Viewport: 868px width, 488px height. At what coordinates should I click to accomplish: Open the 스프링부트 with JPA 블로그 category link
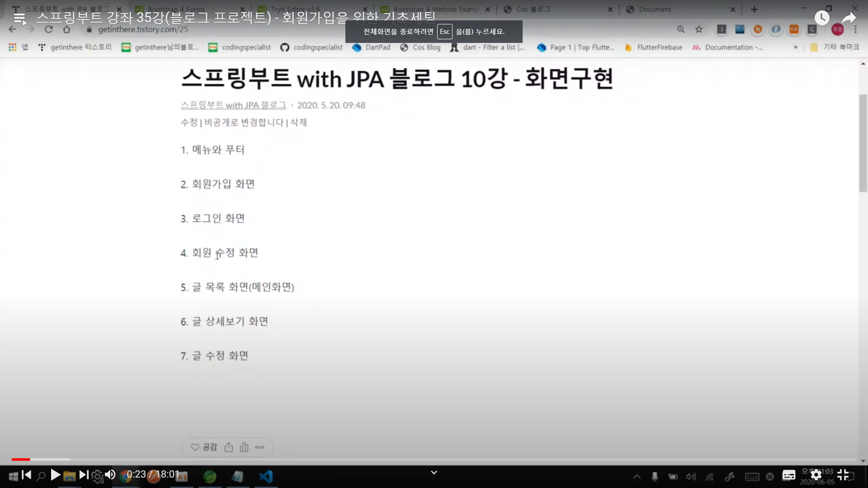(x=233, y=105)
